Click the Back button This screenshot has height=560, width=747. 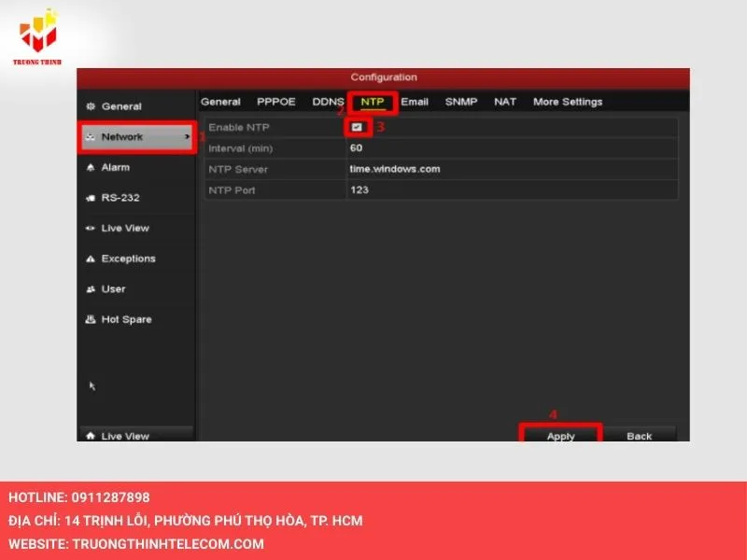[x=639, y=436]
